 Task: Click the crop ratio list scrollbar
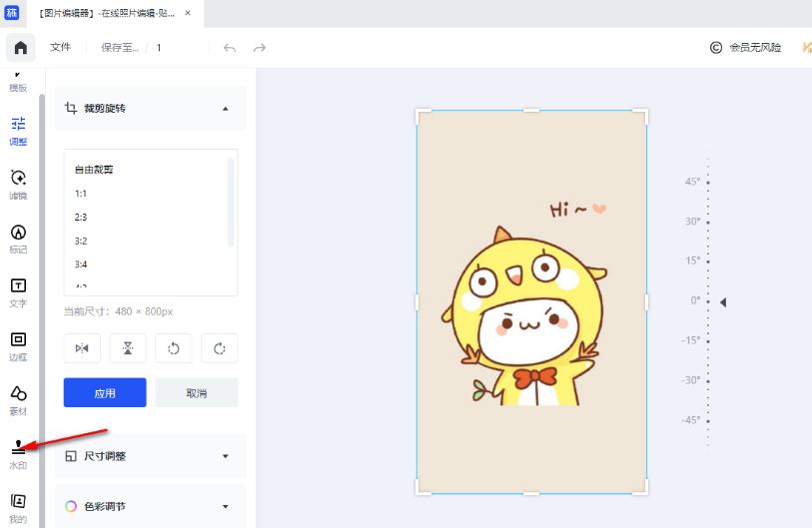(x=231, y=203)
